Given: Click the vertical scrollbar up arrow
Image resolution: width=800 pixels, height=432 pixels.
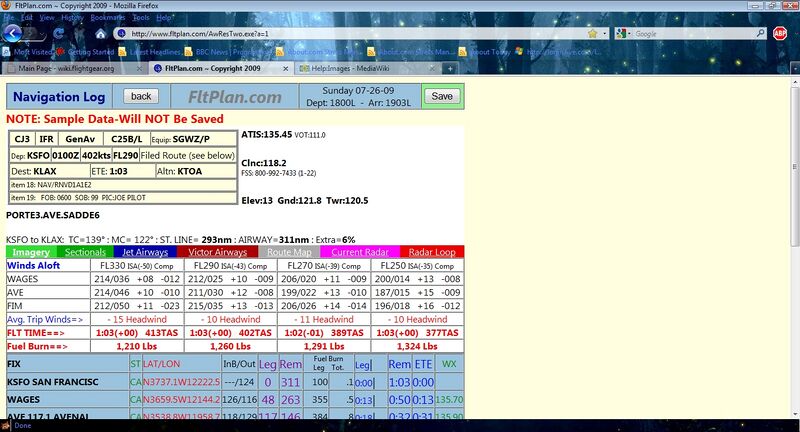Looking at the screenshot, I should point(795,82).
